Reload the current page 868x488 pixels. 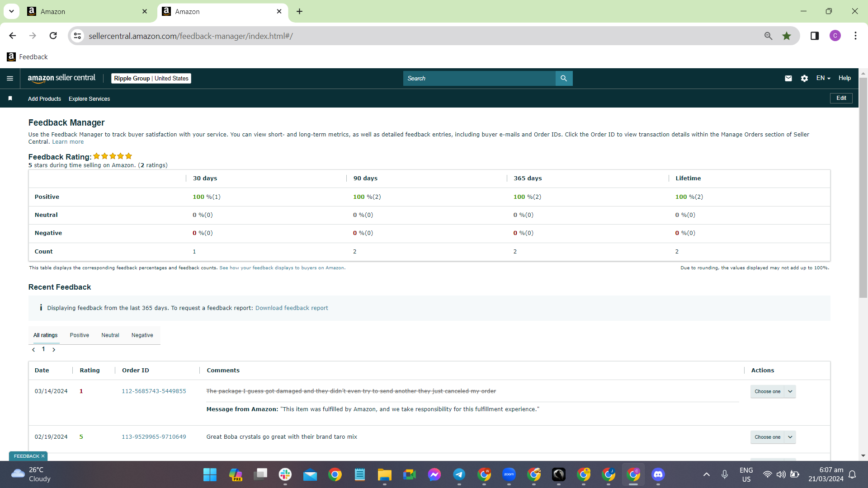53,36
